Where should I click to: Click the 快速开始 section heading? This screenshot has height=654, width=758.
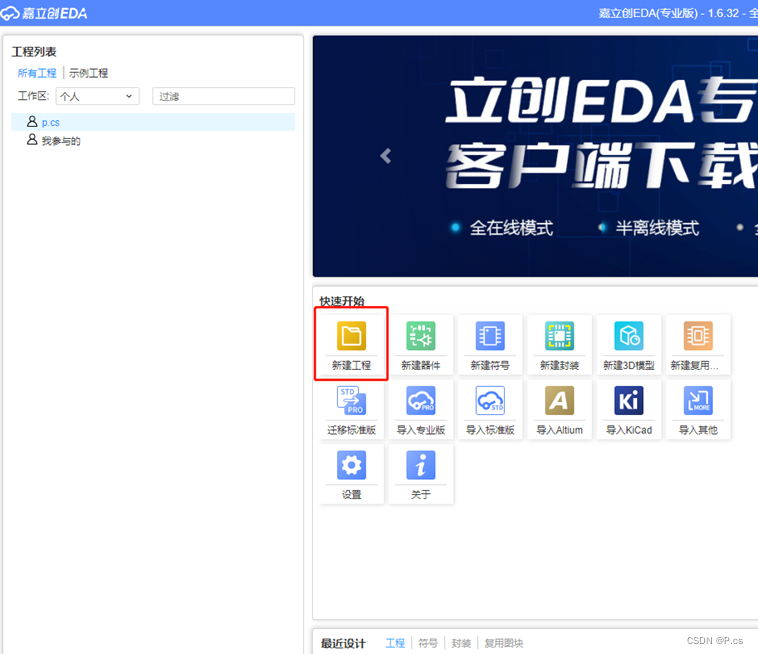342,301
